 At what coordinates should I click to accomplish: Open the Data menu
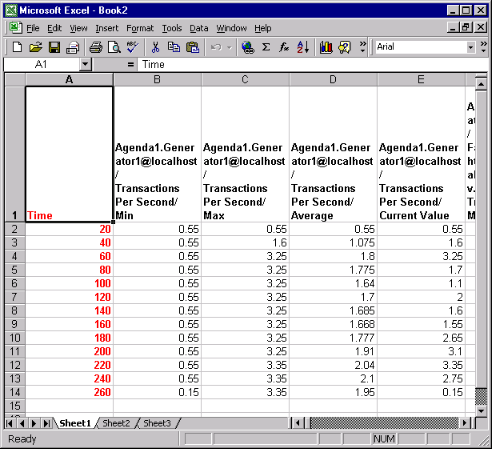click(199, 28)
